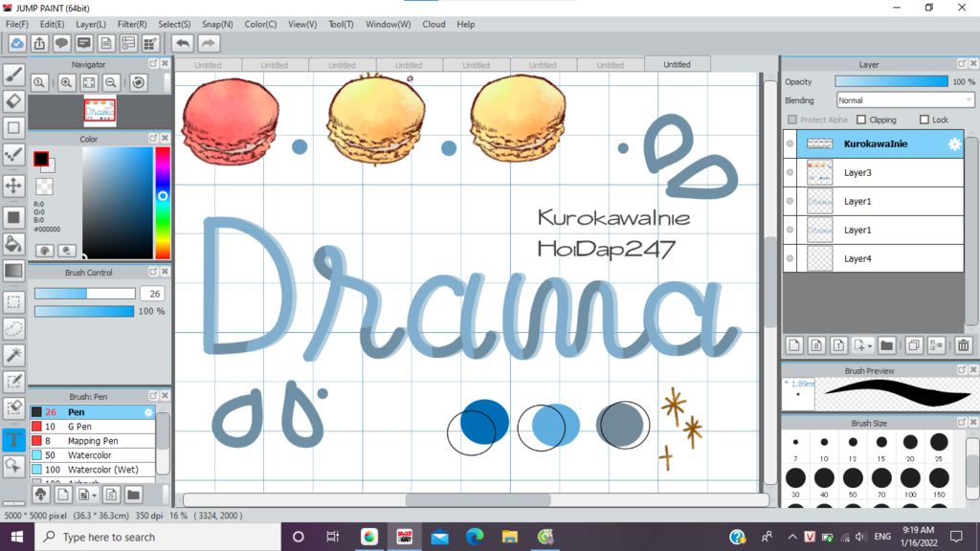980x551 pixels.
Task: Add new layer folder icon
Action: [886, 344]
